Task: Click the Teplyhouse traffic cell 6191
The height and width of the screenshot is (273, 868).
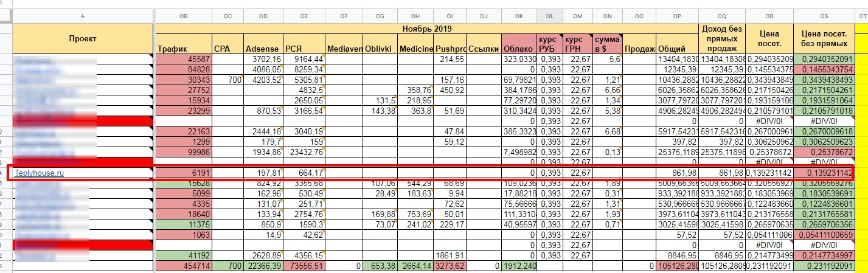Action: (x=184, y=173)
